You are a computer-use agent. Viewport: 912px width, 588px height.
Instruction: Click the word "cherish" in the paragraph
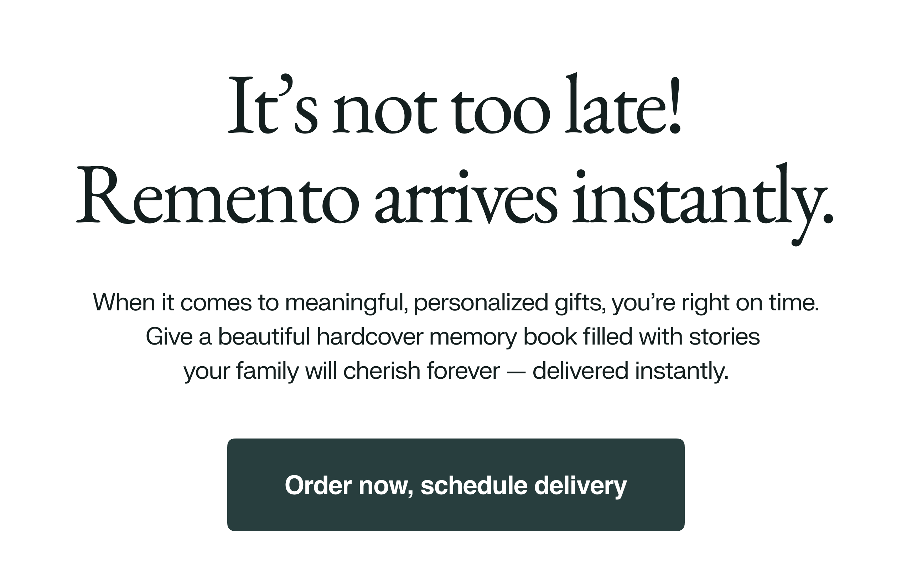tap(382, 371)
